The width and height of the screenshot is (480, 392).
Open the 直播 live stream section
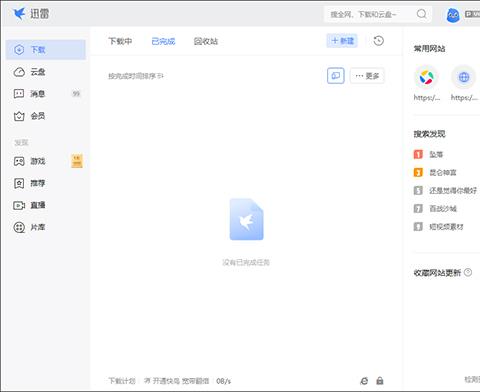(46, 205)
